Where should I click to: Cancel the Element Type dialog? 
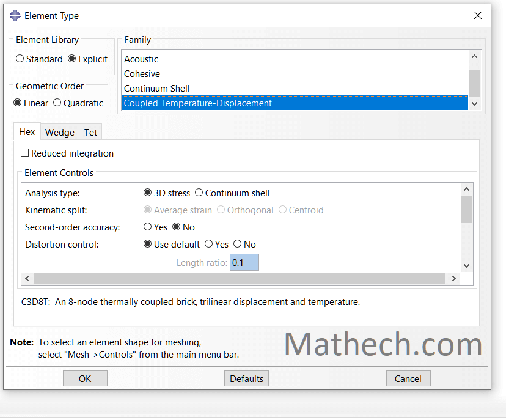click(408, 378)
